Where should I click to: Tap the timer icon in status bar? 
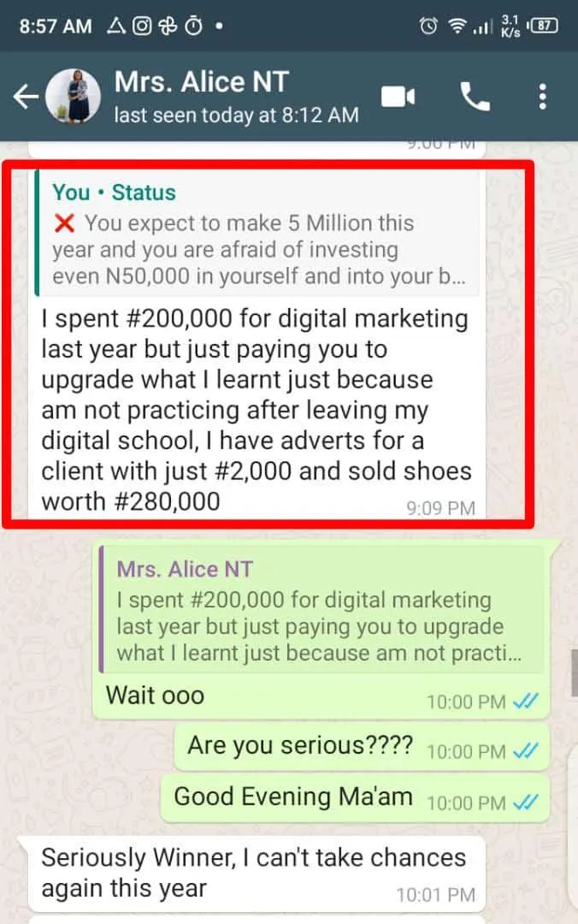[194, 26]
